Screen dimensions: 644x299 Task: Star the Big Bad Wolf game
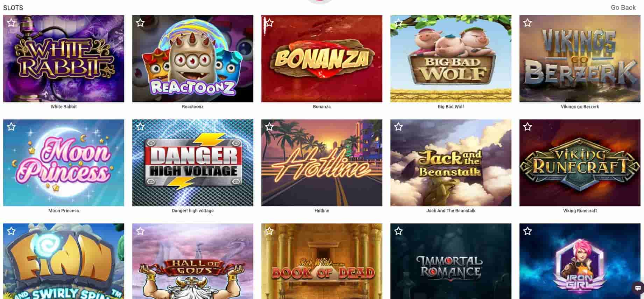(398, 23)
